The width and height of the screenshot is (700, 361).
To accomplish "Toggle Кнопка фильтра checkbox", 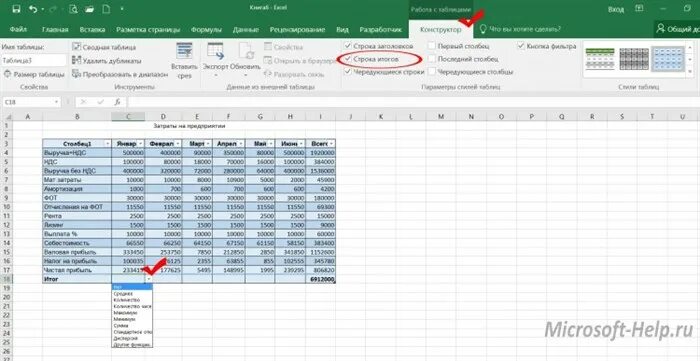I will (x=521, y=46).
